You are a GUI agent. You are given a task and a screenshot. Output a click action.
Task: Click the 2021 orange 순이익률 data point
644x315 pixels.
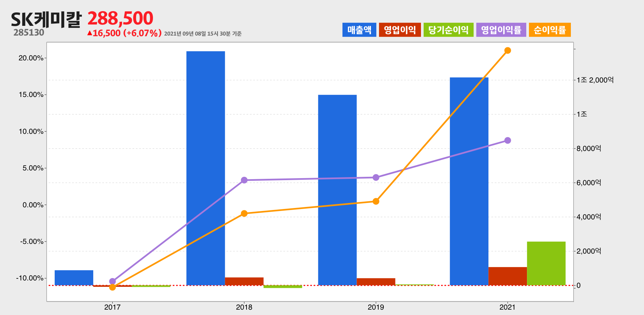[x=507, y=51]
